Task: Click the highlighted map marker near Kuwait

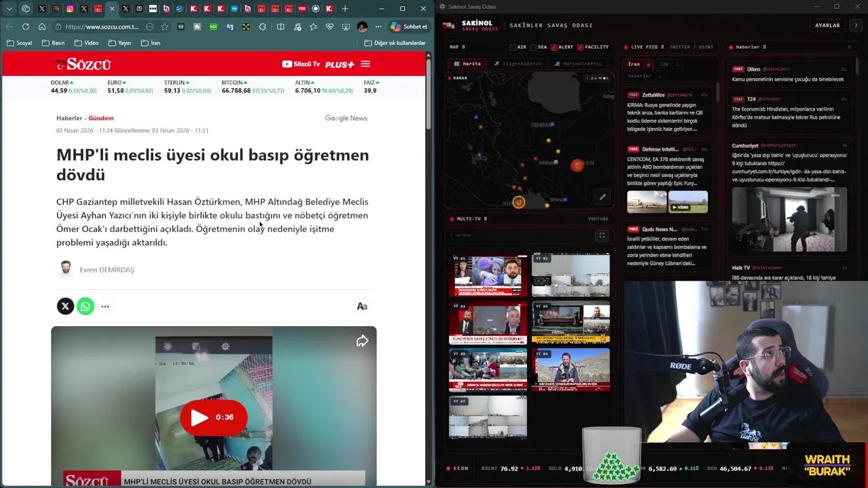Action: [x=519, y=202]
